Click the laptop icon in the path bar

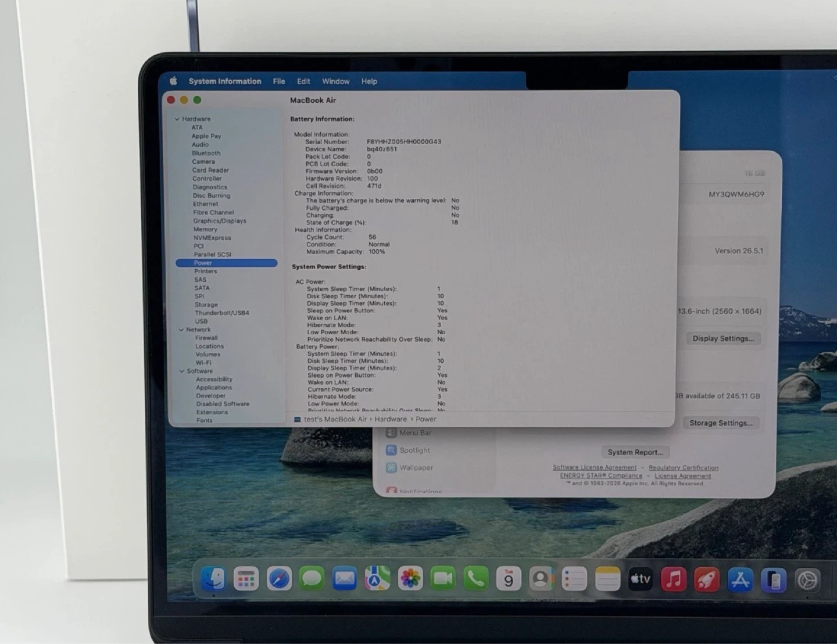tap(298, 419)
